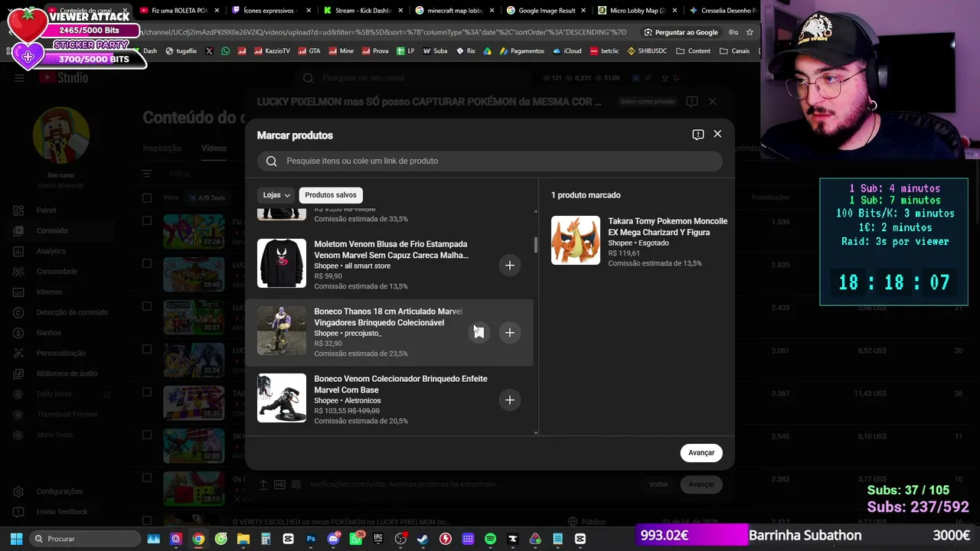
Task: Click the Avançar button in product dialog
Action: coord(701,452)
